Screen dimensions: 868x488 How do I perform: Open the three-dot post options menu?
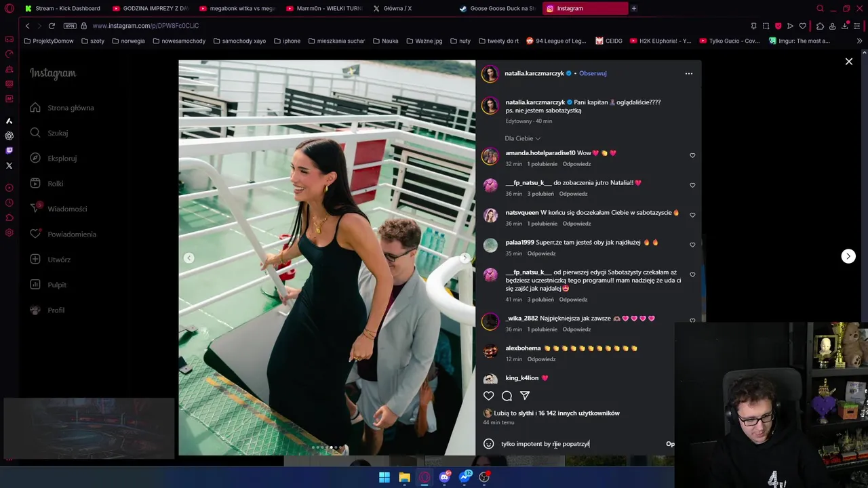688,73
